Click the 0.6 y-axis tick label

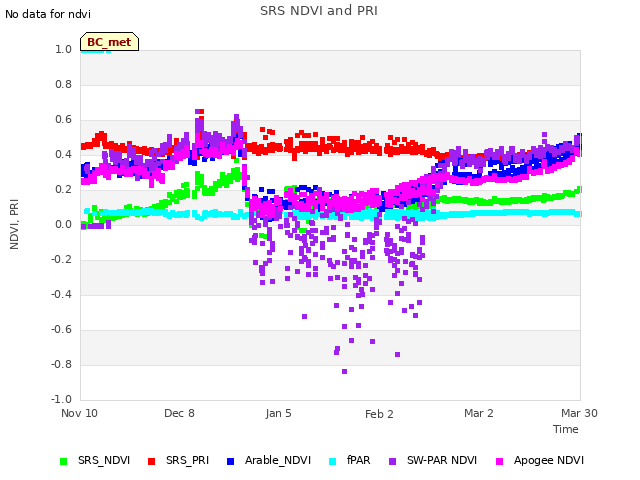click(x=64, y=120)
